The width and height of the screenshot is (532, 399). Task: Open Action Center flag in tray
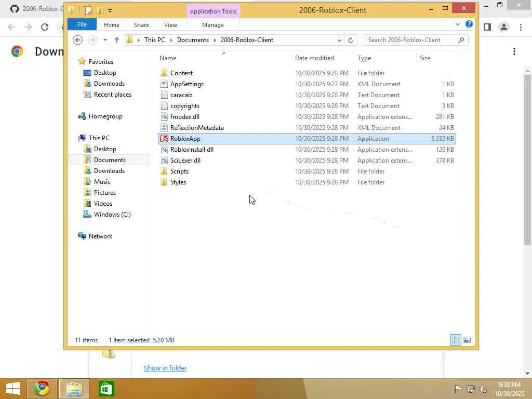point(458,389)
